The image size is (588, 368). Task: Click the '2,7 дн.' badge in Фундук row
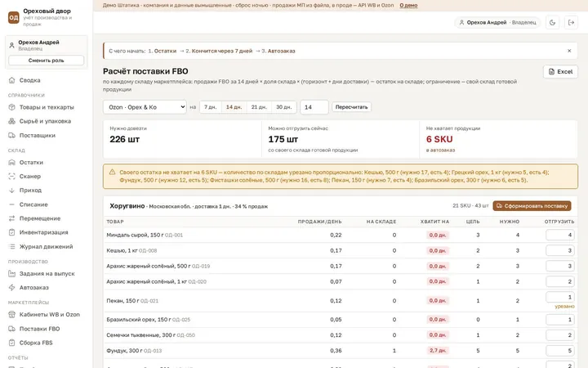click(438, 351)
